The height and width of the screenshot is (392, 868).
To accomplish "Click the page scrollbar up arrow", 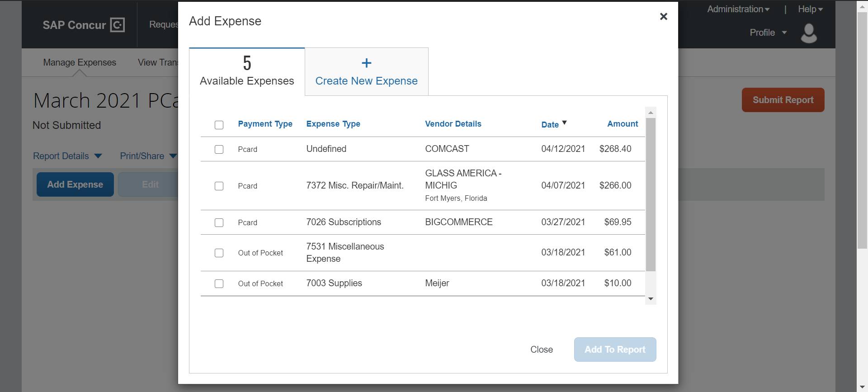I will tap(862, 5).
